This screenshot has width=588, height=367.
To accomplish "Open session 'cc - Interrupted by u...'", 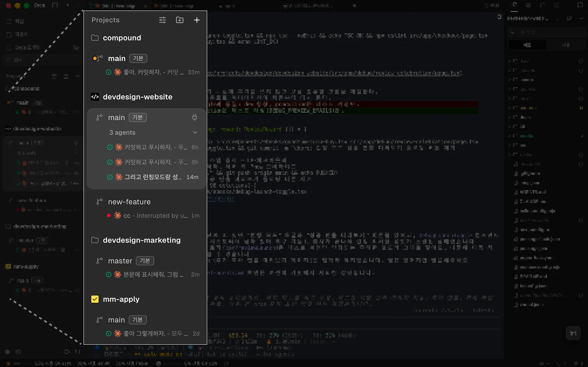I will click(x=155, y=216).
